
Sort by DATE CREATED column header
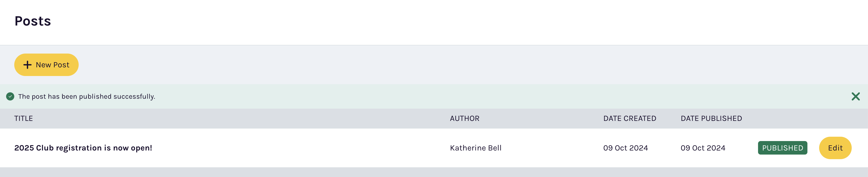[629, 118]
